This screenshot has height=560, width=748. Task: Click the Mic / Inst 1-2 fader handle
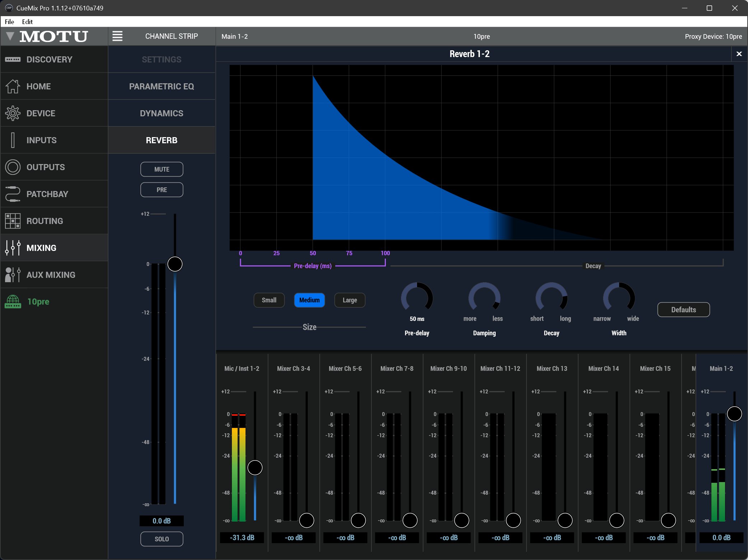click(x=255, y=467)
